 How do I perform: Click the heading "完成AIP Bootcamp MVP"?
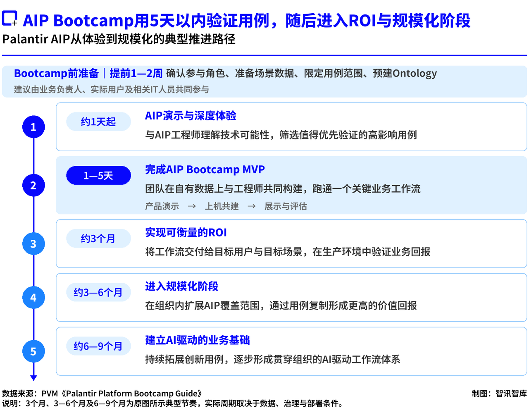pyautogui.click(x=205, y=169)
